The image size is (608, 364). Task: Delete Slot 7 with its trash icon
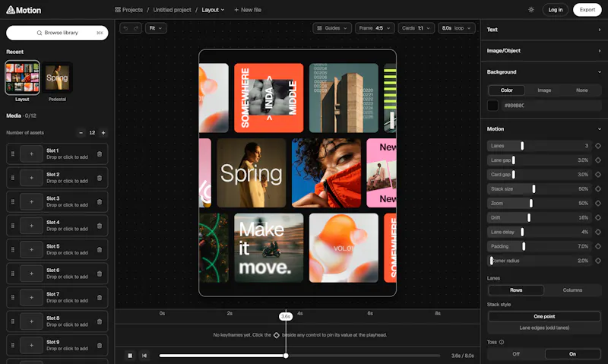click(x=100, y=297)
